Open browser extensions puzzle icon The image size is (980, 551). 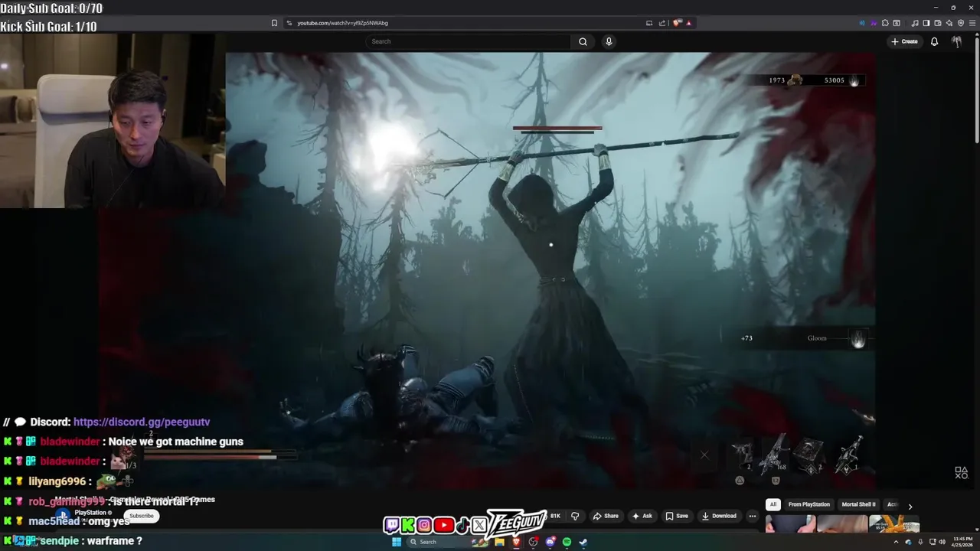(x=885, y=23)
